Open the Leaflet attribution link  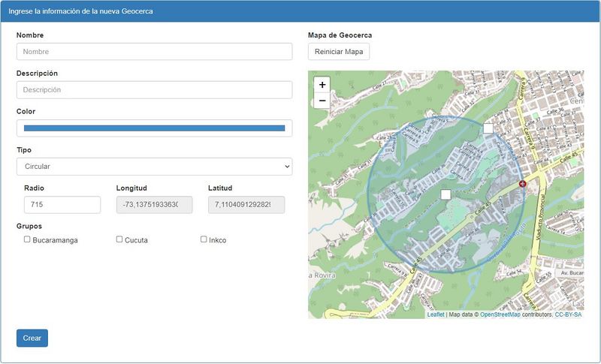[x=436, y=314]
